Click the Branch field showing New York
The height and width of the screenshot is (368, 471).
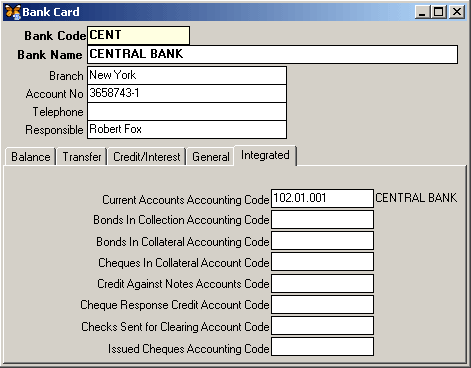187,75
